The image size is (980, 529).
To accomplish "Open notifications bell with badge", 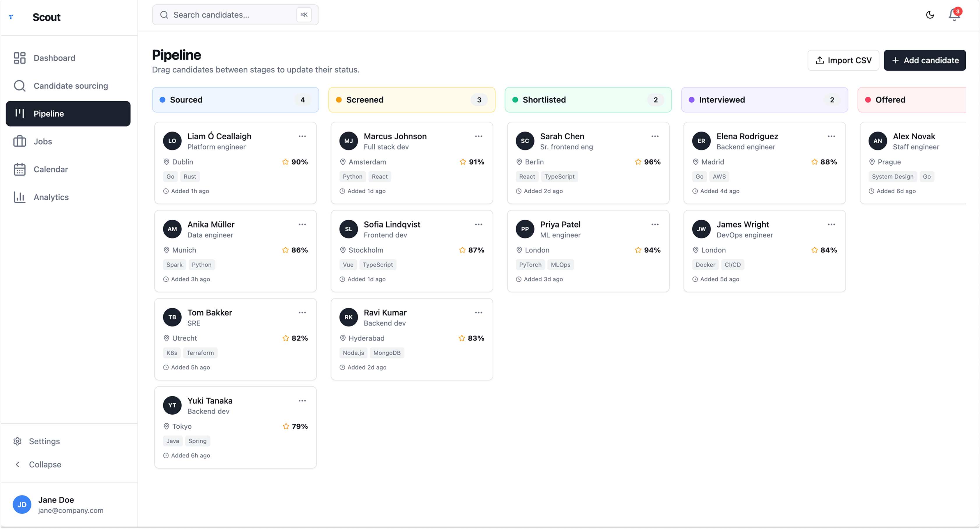I will (954, 15).
